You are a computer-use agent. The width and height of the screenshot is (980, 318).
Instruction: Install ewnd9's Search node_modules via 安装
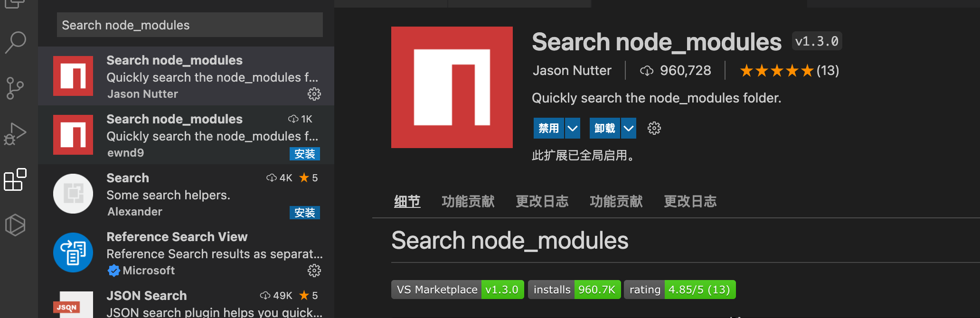tap(305, 154)
